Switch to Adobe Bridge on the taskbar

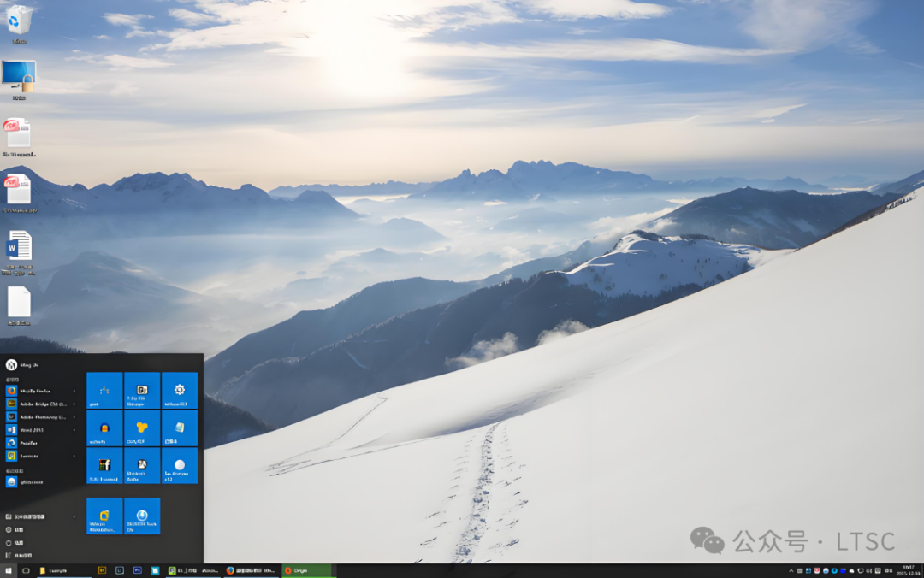102,570
